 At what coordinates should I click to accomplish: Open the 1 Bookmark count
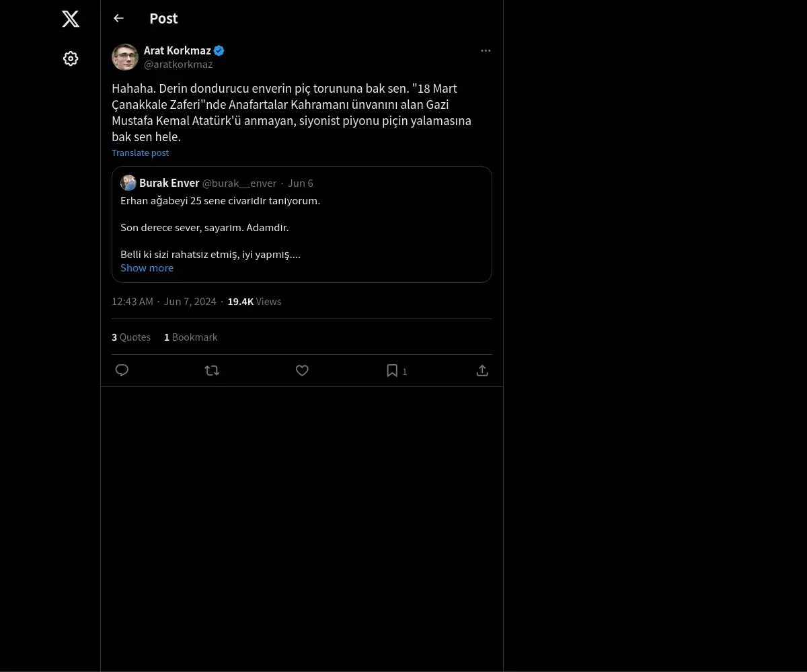pos(191,337)
